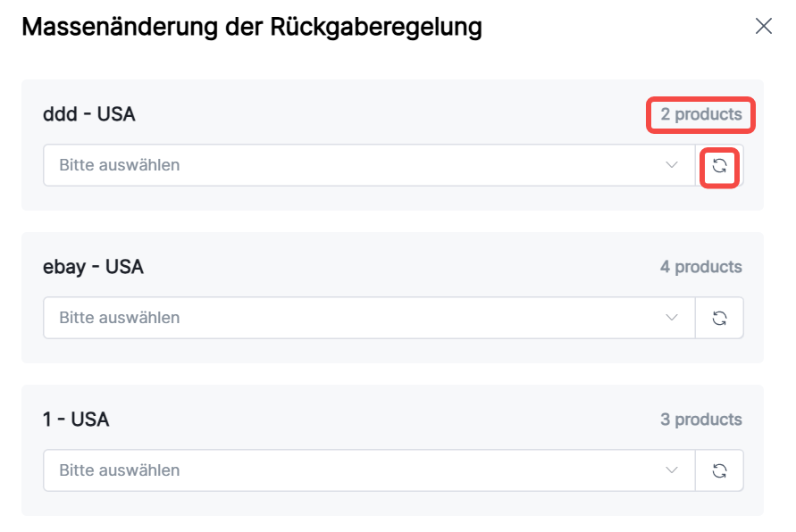Click the '3 products' count label
The width and height of the screenshot is (796, 532).
(700, 420)
